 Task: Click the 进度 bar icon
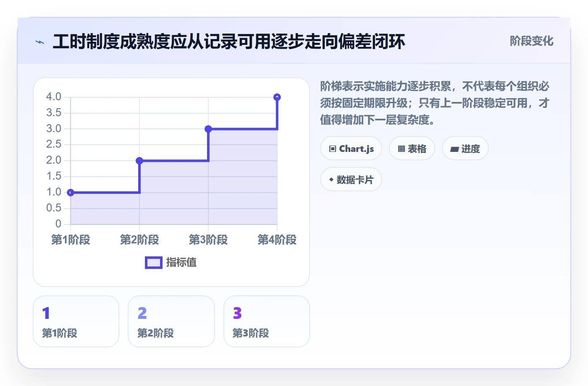454,149
